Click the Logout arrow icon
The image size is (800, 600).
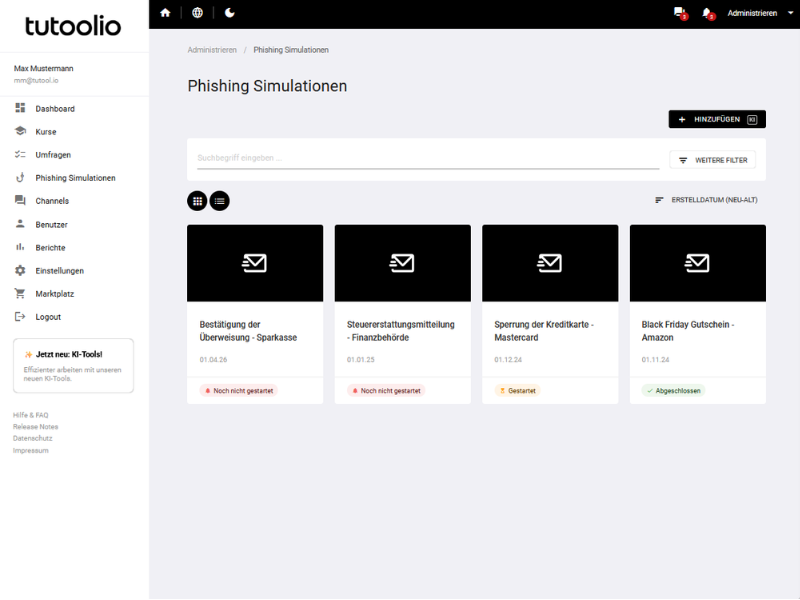20,317
